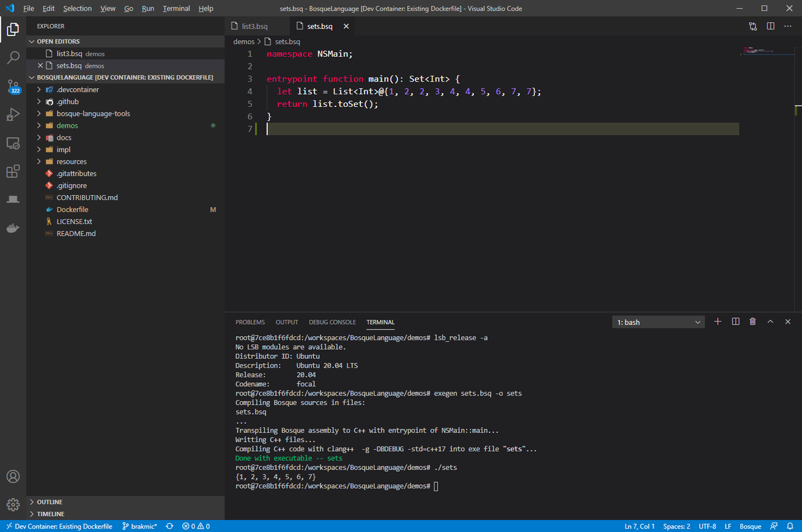The width and height of the screenshot is (802, 532).
Task: Click the brakmic* git branch indicator
Action: click(140, 526)
